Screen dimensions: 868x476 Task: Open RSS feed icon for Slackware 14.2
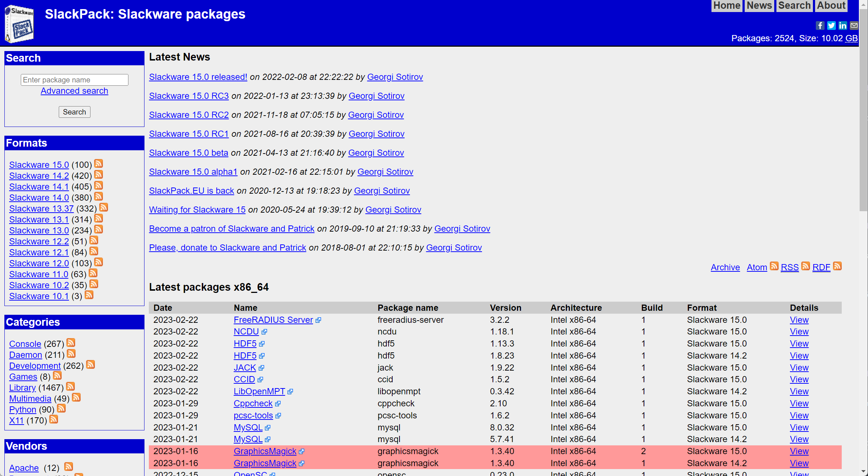[x=99, y=174]
